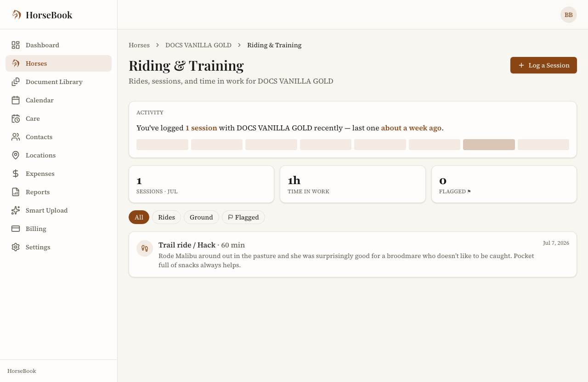Open the Care label in sidebar
Image resolution: width=588 pixels, height=382 pixels.
pyautogui.click(x=33, y=118)
